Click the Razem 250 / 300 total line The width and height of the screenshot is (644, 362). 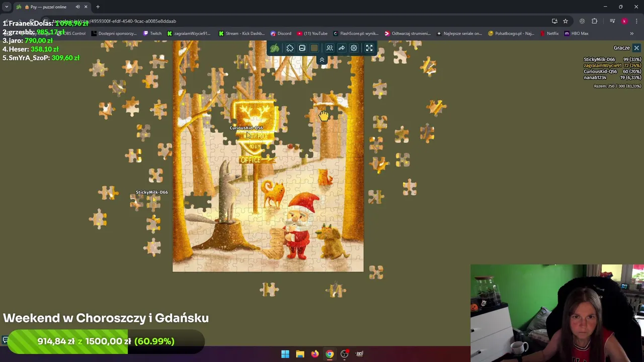point(617,86)
